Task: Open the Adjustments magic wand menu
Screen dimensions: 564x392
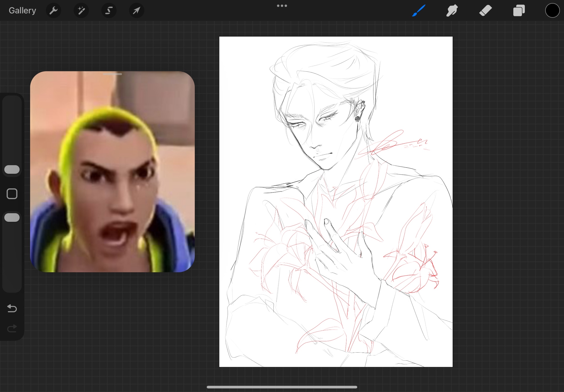Action: [81, 11]
